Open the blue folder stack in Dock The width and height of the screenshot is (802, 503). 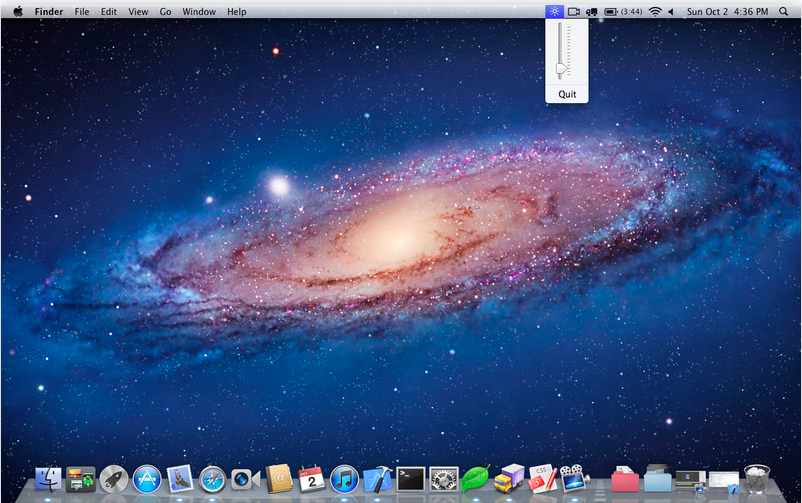tap(658, 478)
